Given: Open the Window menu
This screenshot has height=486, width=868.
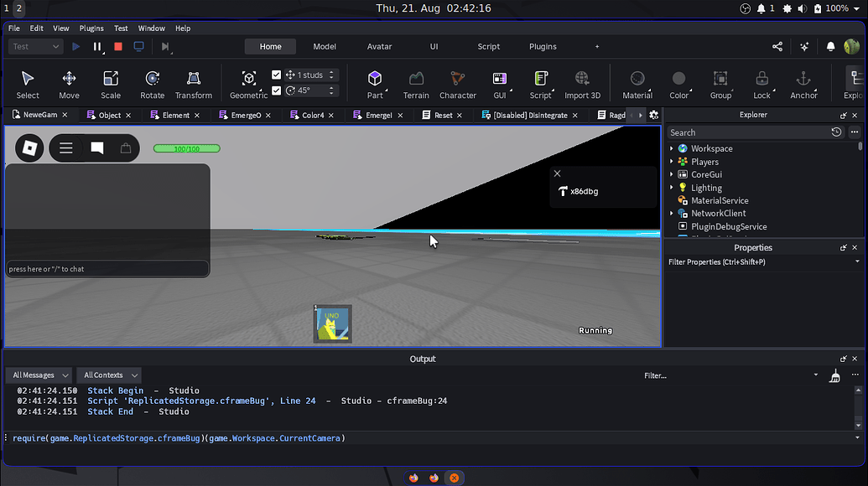Looking at the screenshot, I should coord(151,28).
